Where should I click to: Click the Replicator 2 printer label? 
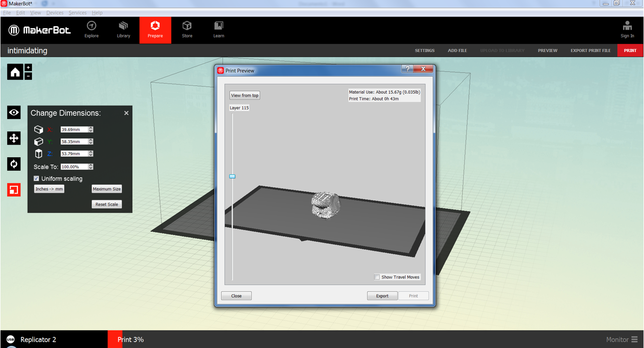[38, 339]
